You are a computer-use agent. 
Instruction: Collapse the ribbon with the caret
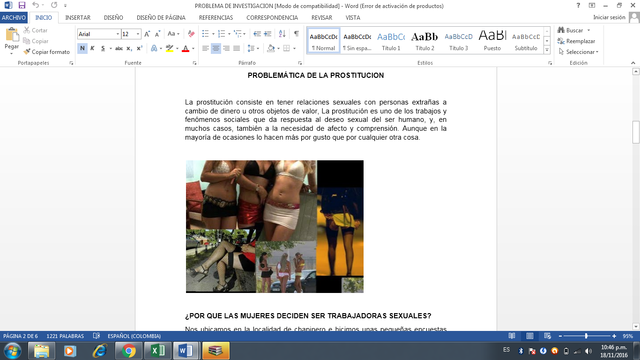(x=633, y=63)
